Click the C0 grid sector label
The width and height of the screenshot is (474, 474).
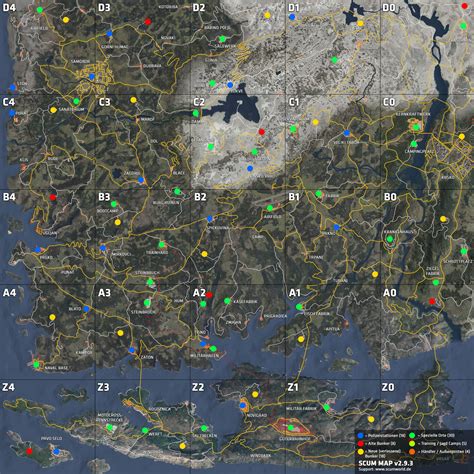(x=389, y=102)
